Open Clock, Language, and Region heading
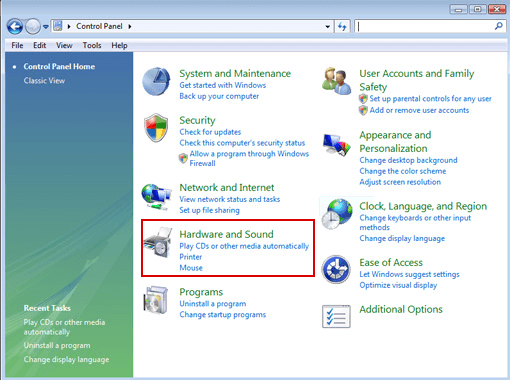Screen dimensions: 510x380 (423, 206)
